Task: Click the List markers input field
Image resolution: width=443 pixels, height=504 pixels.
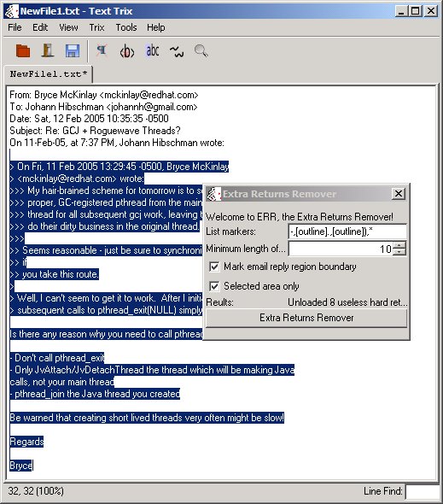Action: tap(347, 231)
